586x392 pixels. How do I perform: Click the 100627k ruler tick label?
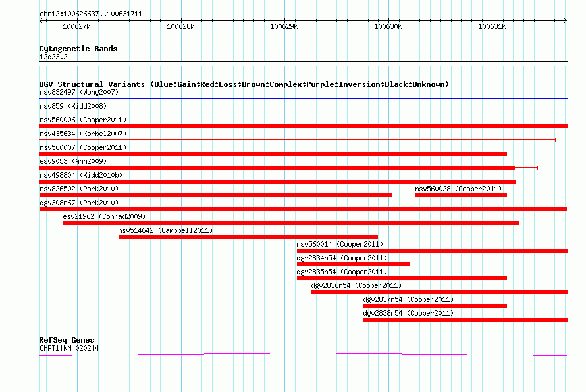click(x=76, y=26)
